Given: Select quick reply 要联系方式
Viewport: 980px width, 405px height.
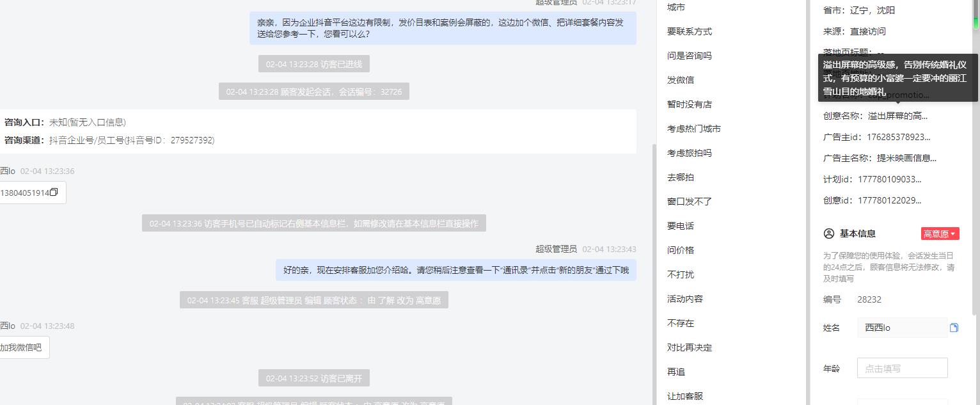Looking at the screenshot, I should tap(690, 31).
